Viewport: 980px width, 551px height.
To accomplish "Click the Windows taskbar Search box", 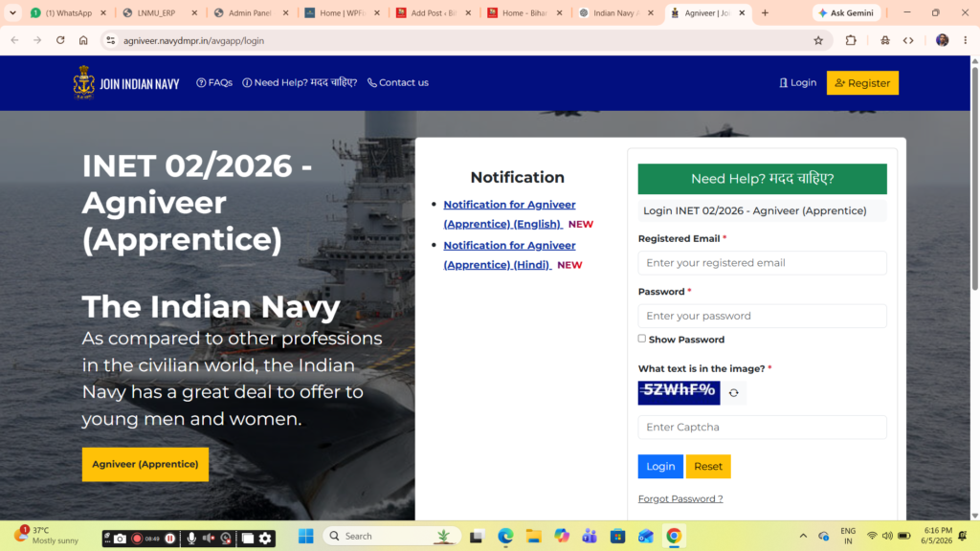I will pos(391,536).
